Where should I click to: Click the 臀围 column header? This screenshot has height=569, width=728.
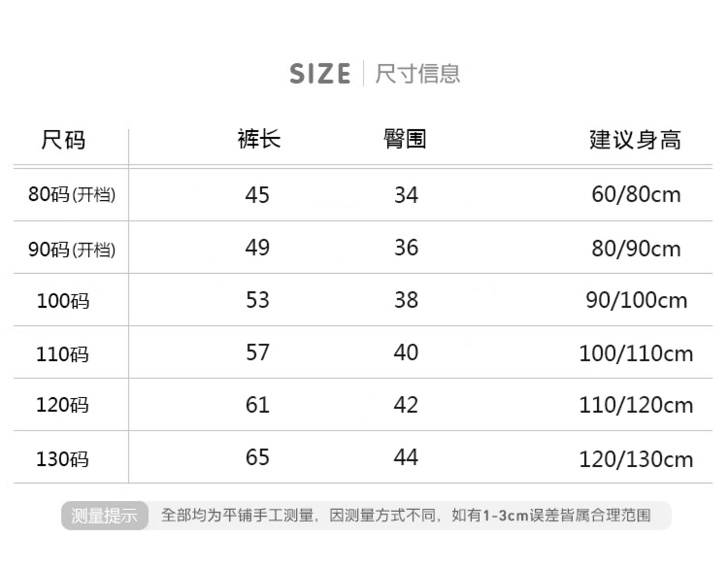click(x=405, y=139)
